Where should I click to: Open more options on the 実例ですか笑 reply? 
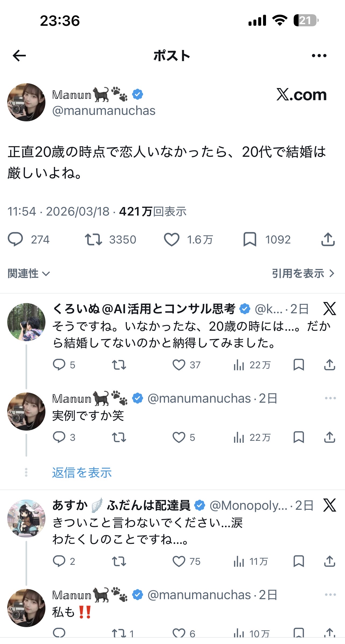[330, 398]
